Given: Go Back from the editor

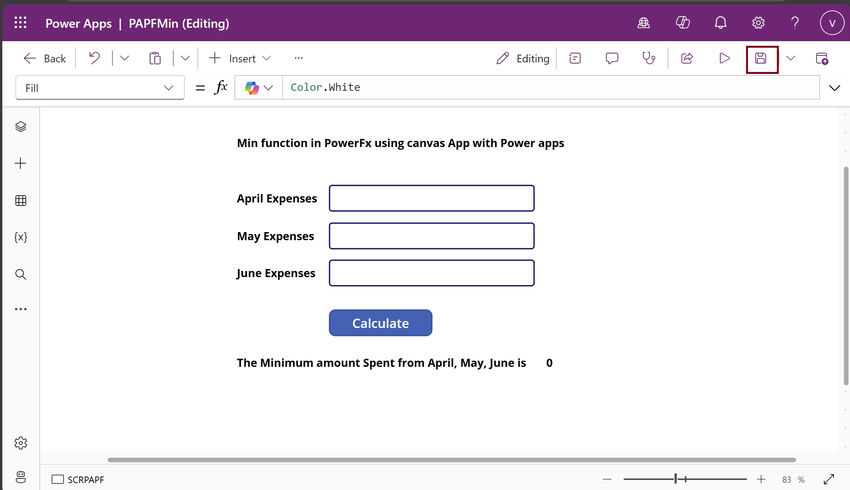Looking at the screenshot, I should pyautogui.click(x=44, y=59).
